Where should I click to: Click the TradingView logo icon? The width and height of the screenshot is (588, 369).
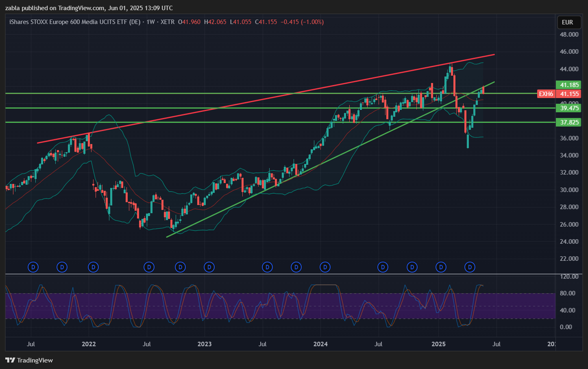pos(10,360)
